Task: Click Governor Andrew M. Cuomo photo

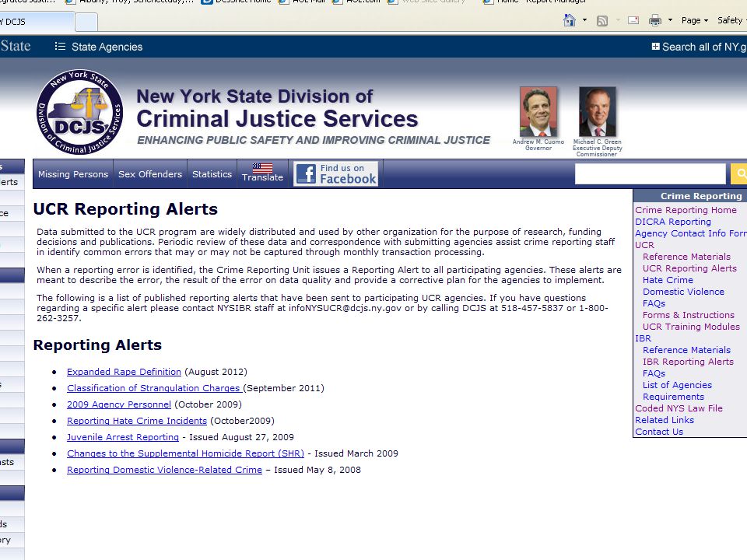Action: 538,112
